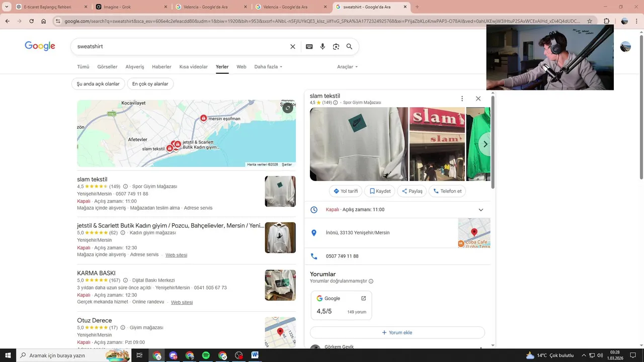Screen dimensions: 644x362
Task: Open more options menu for slam tekstil panel
Action: (462, 99)
